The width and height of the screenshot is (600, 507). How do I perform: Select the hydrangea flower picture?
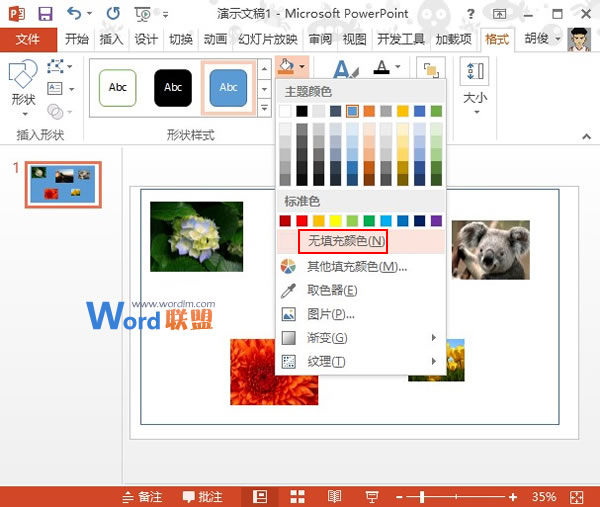click(196, 236)
